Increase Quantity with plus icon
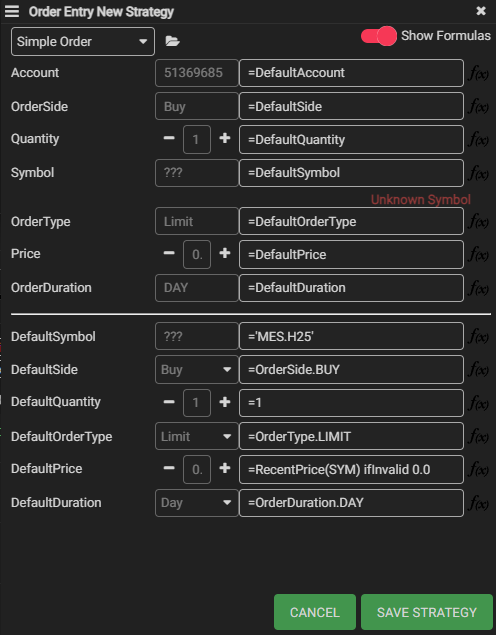The image size is (496, 635). tap(225, 139)
